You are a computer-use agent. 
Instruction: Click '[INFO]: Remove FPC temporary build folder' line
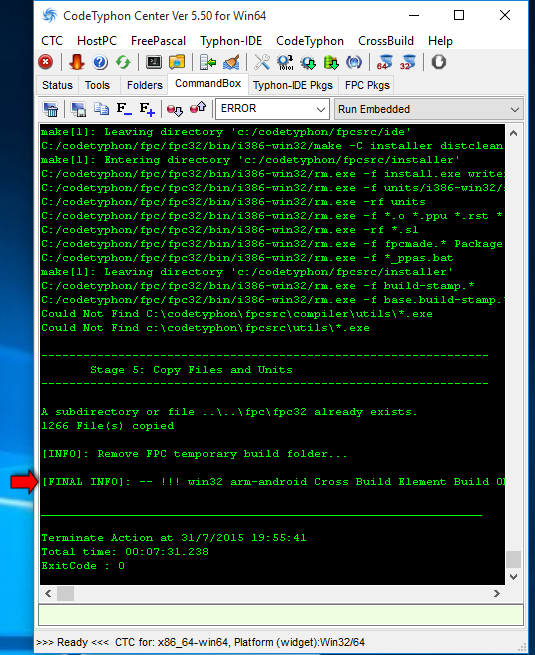click(x=194, y=454)
